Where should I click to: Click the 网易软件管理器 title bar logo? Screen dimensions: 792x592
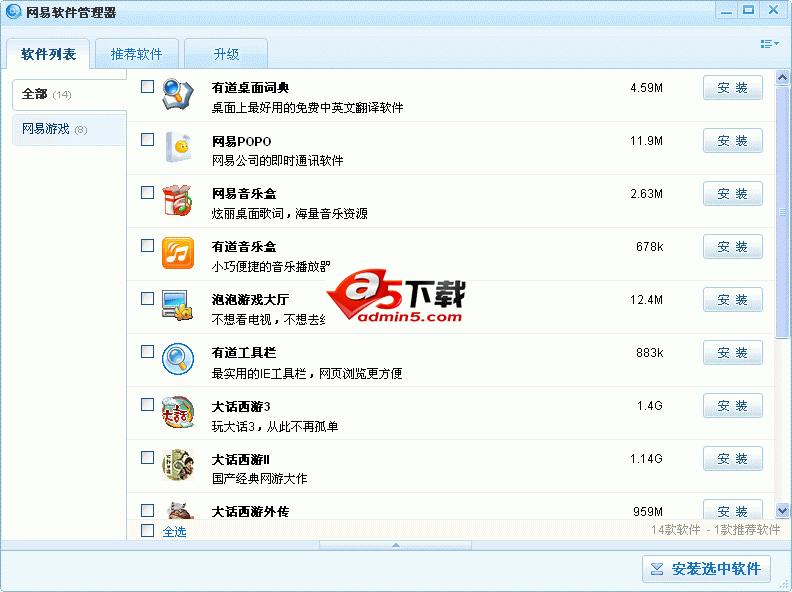point(13,12)
